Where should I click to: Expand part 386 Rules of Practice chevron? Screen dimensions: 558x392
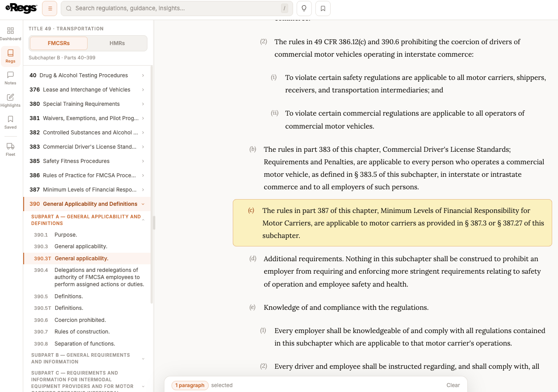(x=143, y=175)
